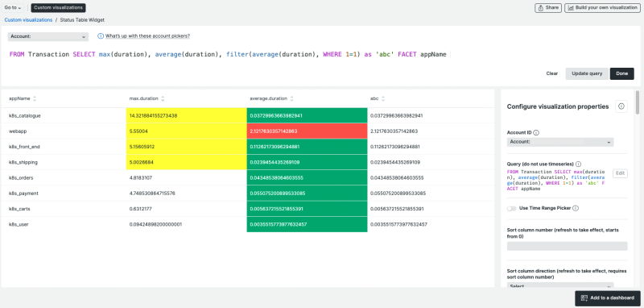
Task: Click info icon beside Account ID label
Action: pyautogui.click(x=536, y=133)
